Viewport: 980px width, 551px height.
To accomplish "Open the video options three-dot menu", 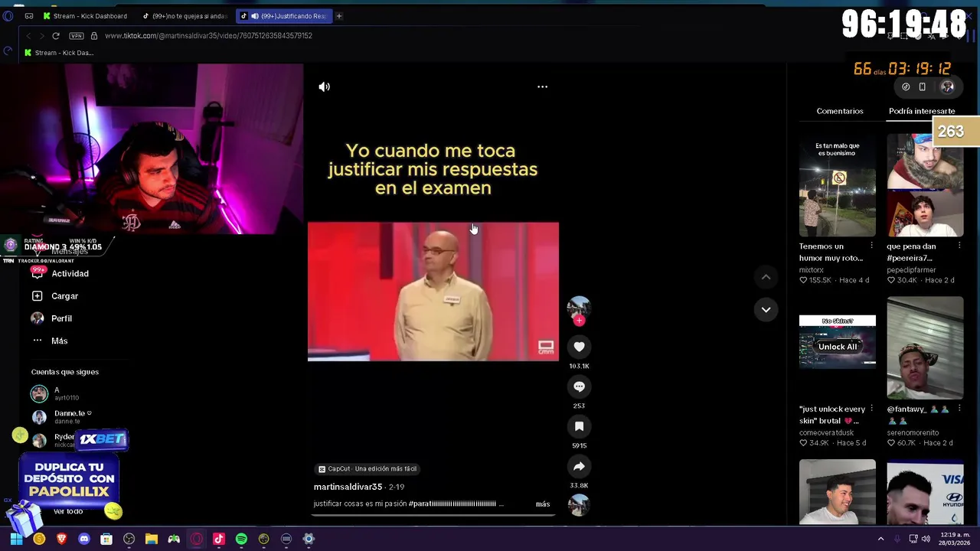I will point(542,86).
